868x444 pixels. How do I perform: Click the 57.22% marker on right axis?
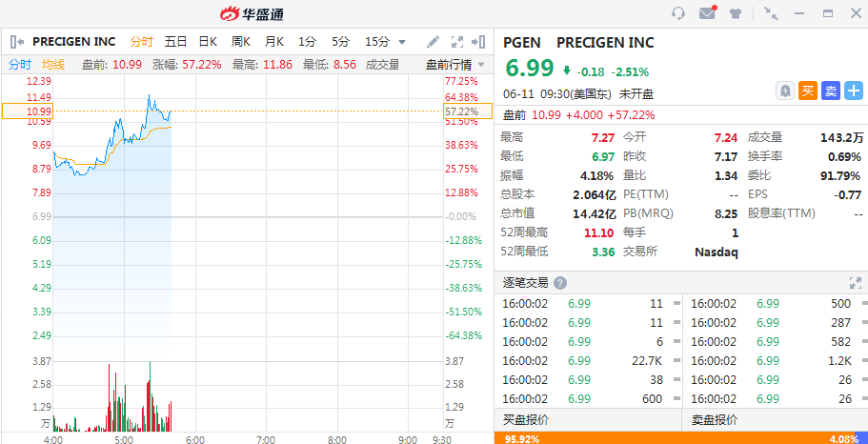(468, 111)
